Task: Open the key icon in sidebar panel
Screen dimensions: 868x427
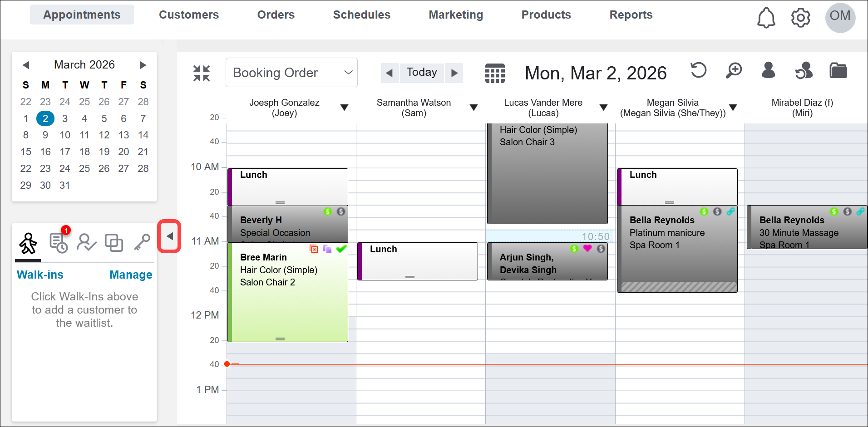Action: (x=142, y=242)
